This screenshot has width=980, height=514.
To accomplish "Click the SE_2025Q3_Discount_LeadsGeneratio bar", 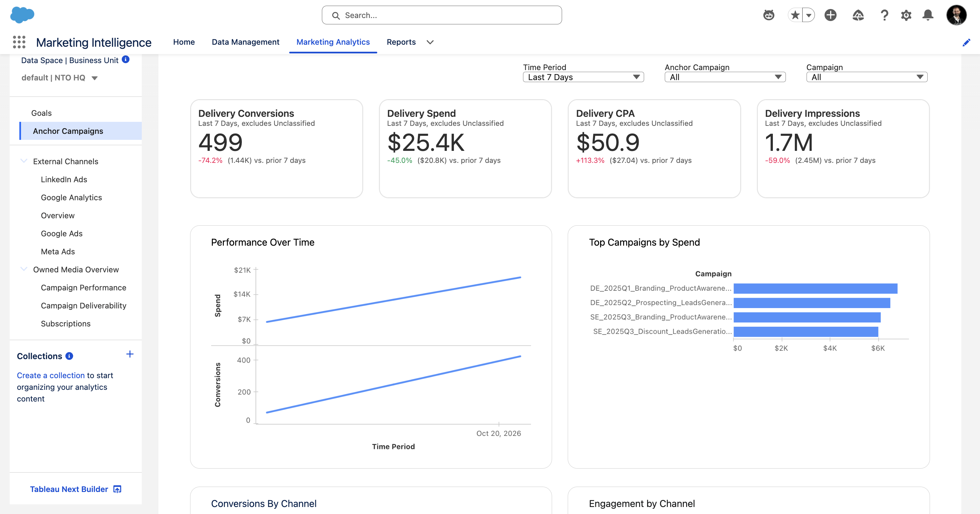I will click(806, 332).
